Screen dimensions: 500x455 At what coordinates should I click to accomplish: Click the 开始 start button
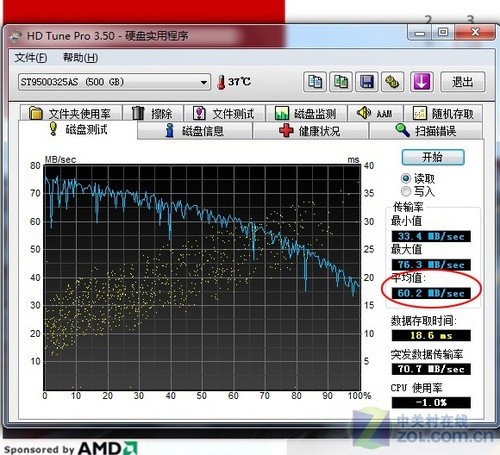point(433,157)
